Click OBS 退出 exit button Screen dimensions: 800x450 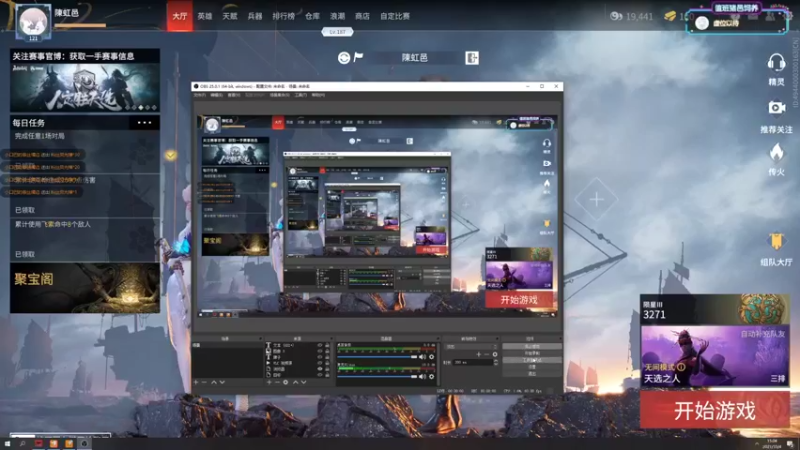click(x=532, y=373)
